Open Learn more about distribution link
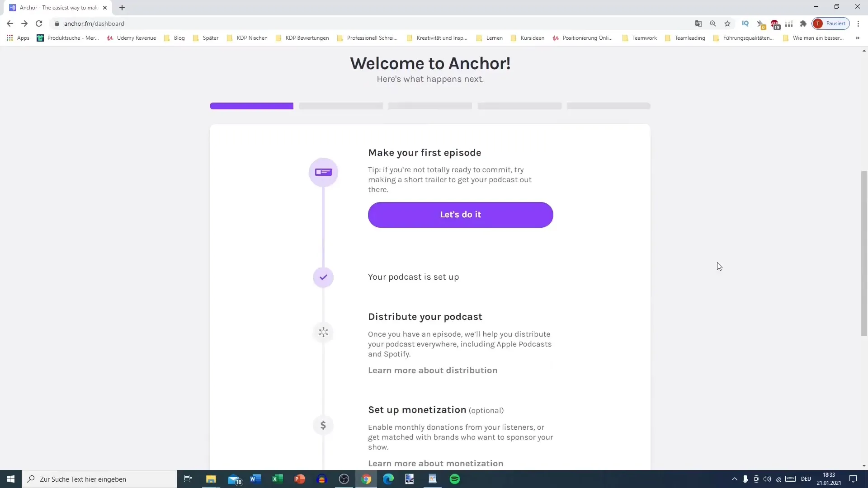The width and height of the screenshot is (868, 488). (x=433, y=370)
